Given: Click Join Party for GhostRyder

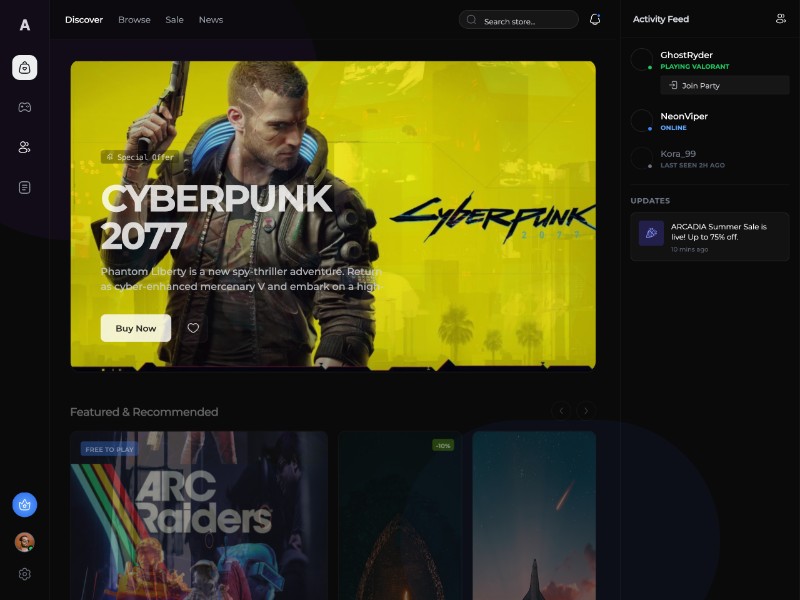Looking at the screenshot, I should pos(724,86).
